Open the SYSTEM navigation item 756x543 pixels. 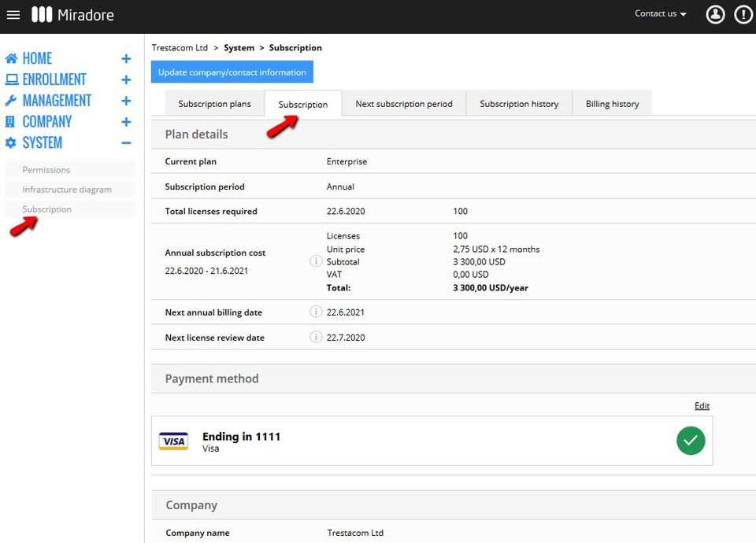tap(43, 143)
